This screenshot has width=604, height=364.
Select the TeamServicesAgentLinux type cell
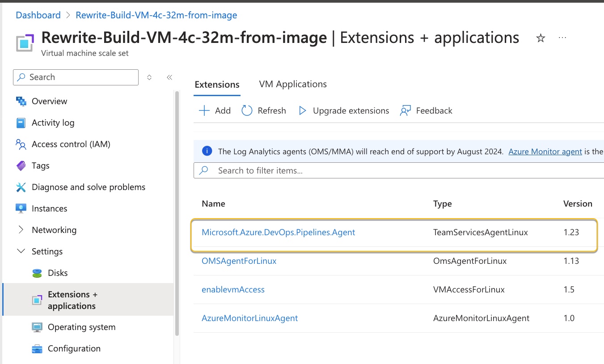(481, 232)
